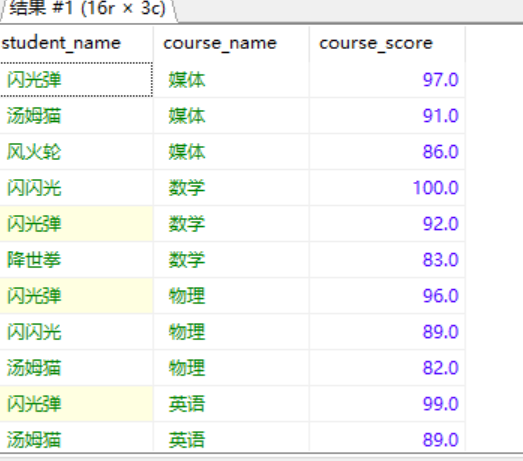
Task: Click the 降世拳 student name cell
Action: coord(76,260)
